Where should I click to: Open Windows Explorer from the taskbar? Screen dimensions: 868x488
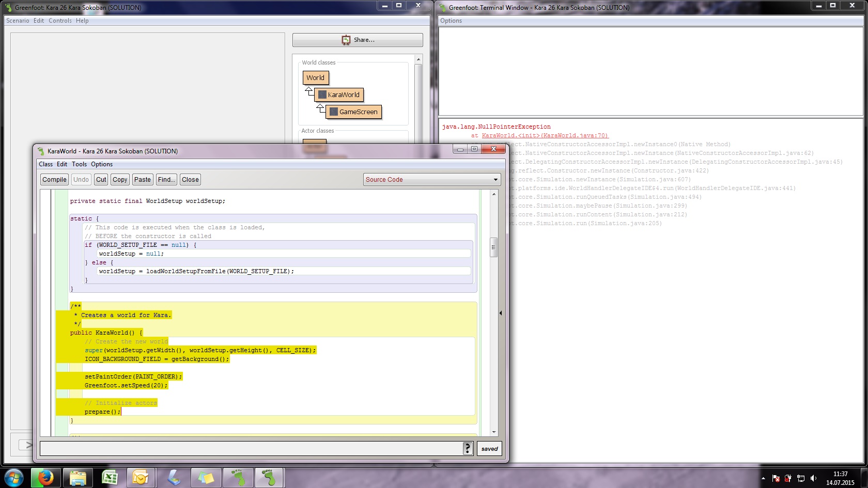click(78, 478)
